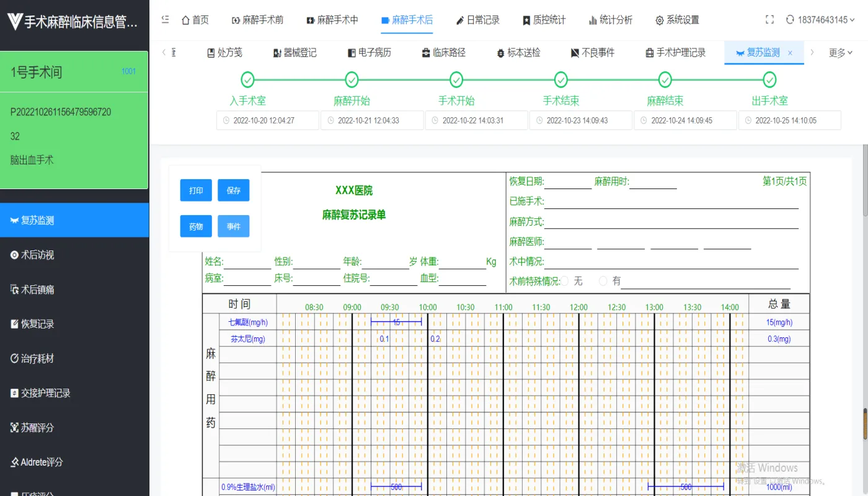The height and width of the screenshot is (496, 868).
Task: Open the 复苏监测 sidebar item
Action: [74, 220]
